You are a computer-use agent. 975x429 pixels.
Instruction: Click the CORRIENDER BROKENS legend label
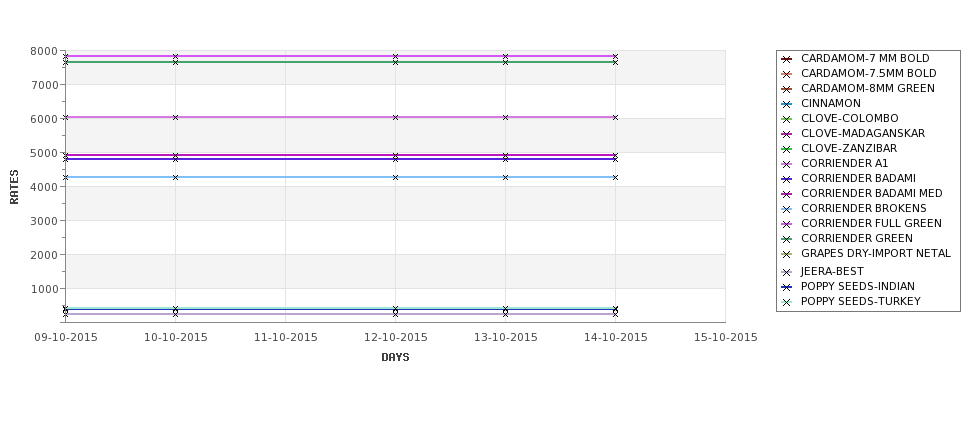(x=864, y=208)
